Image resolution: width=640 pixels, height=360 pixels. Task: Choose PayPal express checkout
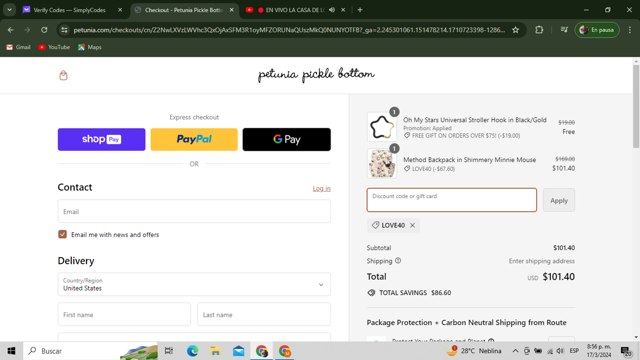pyautogui.click(x=194, y=139)
